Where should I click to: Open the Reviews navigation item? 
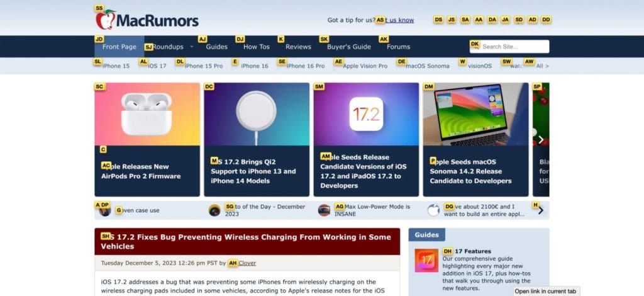point(298,47)
